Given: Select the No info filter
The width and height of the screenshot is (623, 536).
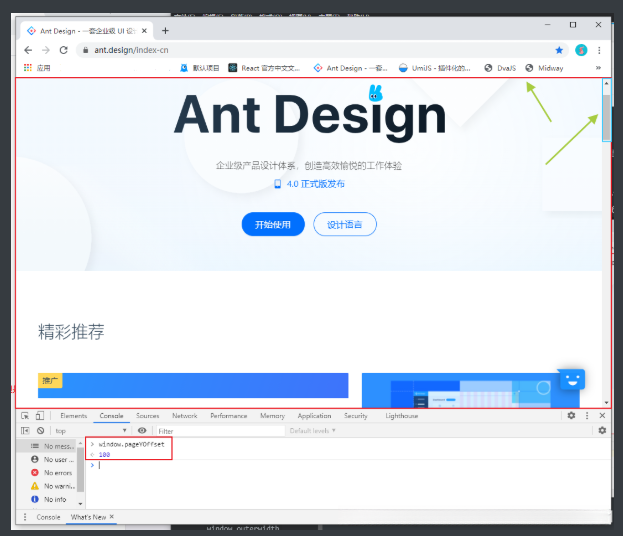Looking at the screenshot, I should 47,499.
